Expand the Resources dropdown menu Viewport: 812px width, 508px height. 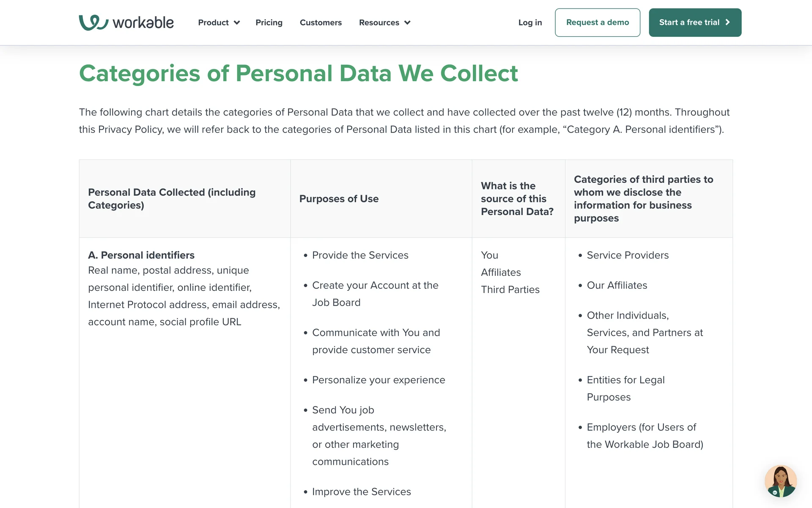point(384,22)
